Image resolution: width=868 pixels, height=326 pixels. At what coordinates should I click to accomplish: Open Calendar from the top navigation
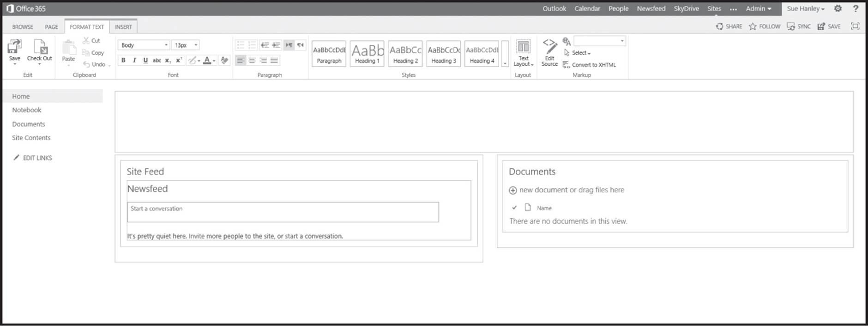point(587,8)
